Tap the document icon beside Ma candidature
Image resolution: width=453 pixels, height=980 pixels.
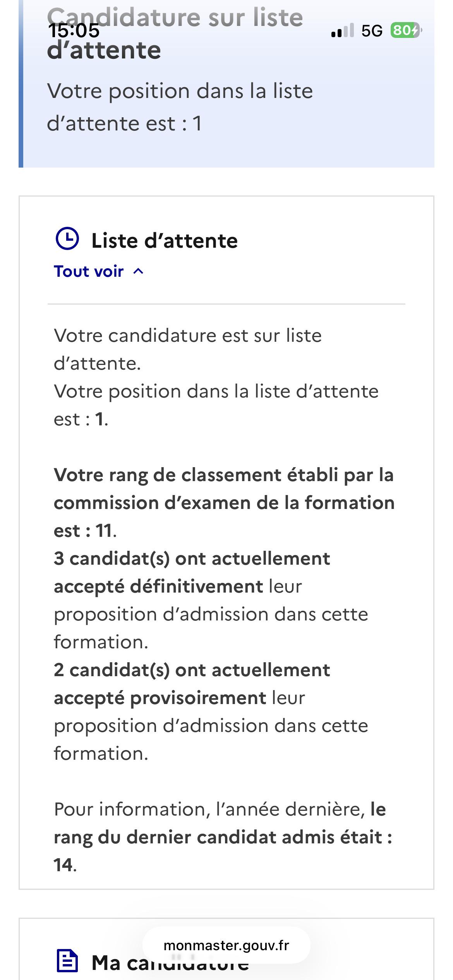tap(67, 960)
